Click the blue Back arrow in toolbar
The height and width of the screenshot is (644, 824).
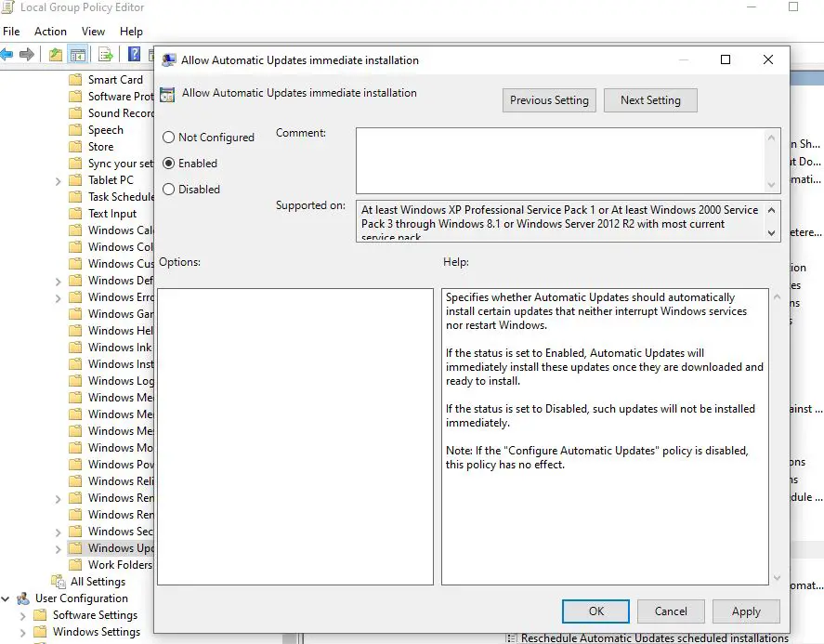coord(7,54)
